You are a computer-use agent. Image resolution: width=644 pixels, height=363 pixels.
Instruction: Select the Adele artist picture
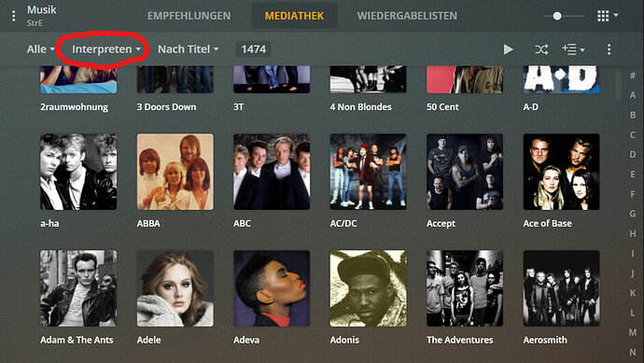[x=175, y=288]
